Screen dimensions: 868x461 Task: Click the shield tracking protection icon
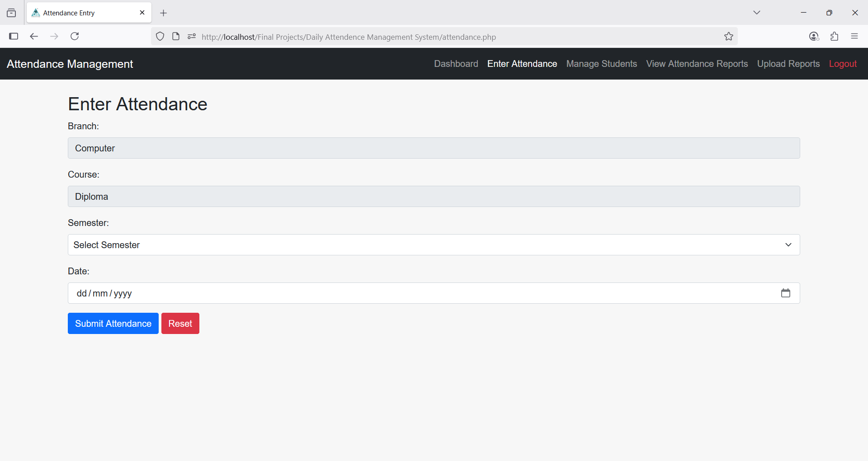point(160,37)
